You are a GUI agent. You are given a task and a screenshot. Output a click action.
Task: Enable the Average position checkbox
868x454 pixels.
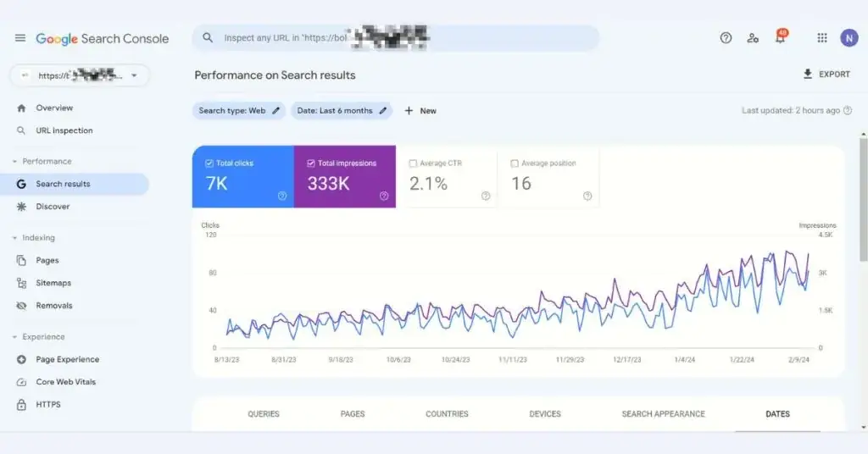[515, 163]
